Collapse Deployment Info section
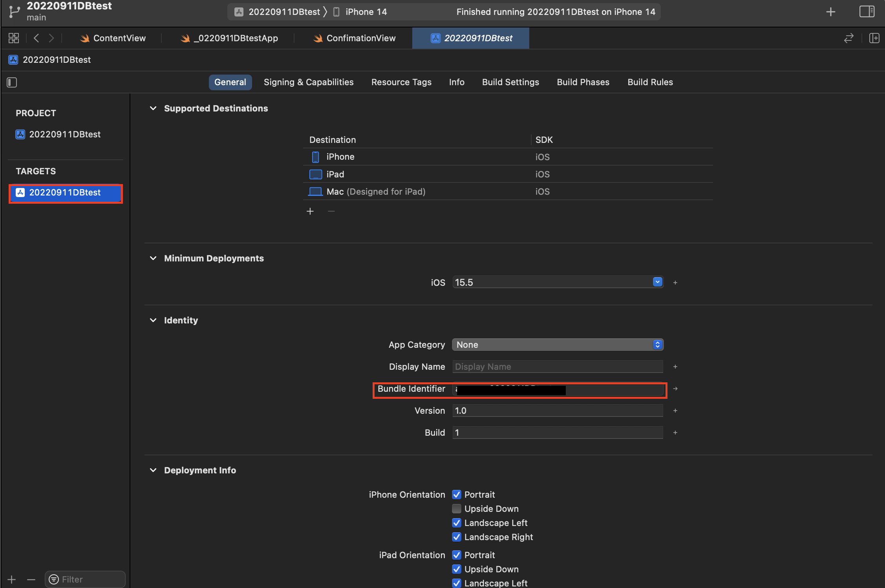The height and width of the screenshot is (588, 885). coord(153,470)
